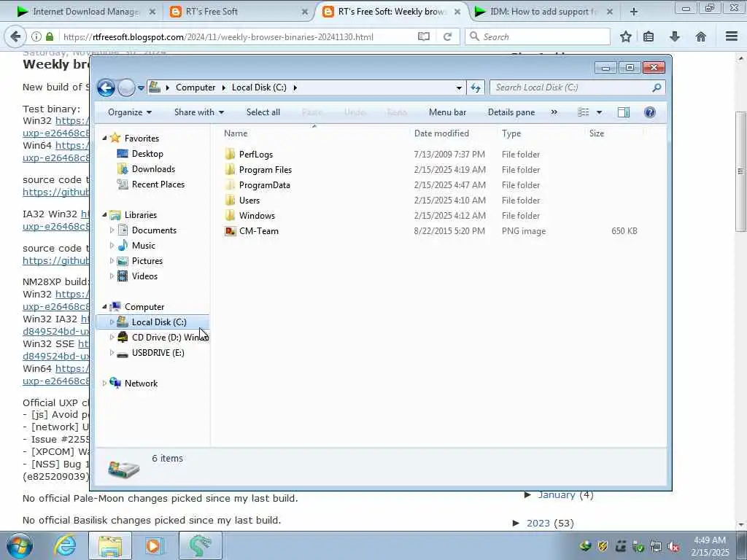Open the Organize menu
Viewport: 747px width, 560px height.
click(130, 112)
